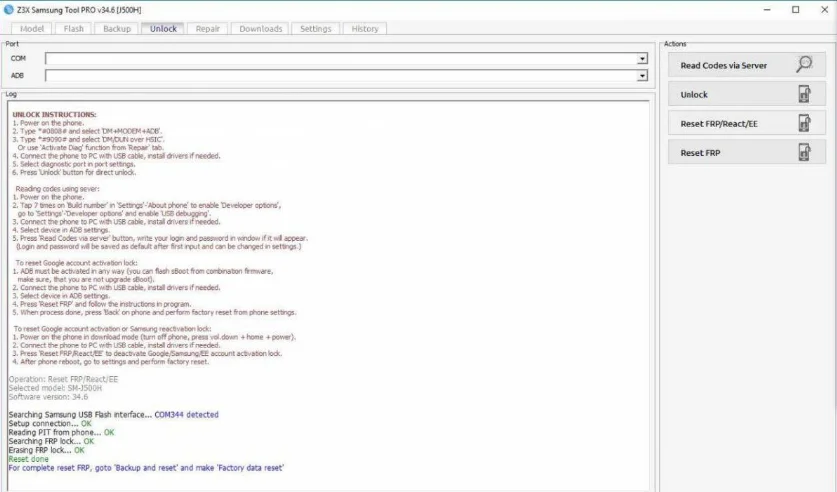Open the Downloads tab
This screenshot has height=492, width=837.
[x=260, y=29]
